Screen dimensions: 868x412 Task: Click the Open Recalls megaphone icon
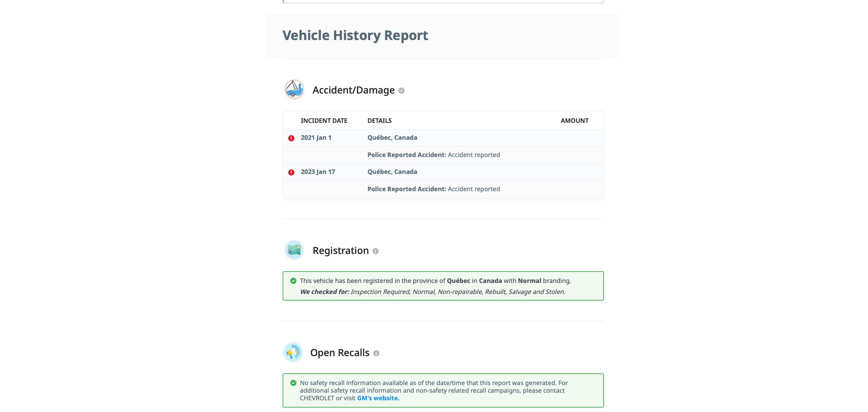[x=293, y=352]
